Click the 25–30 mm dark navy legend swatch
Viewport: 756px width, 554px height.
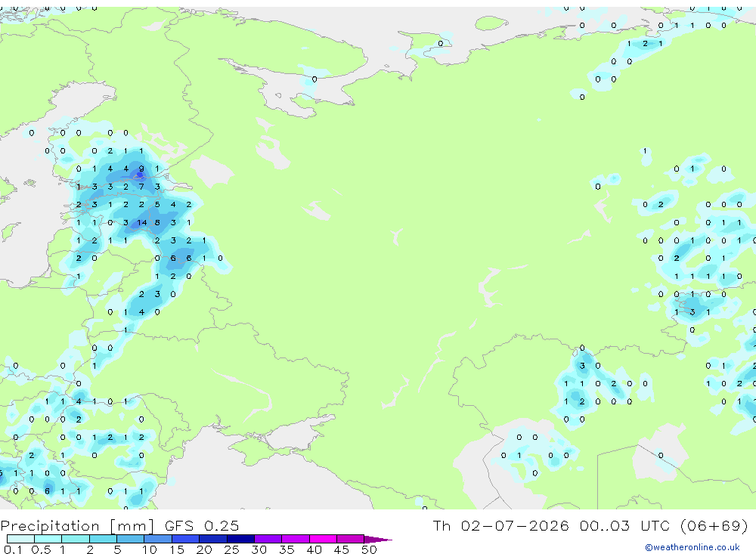[240, 539]
